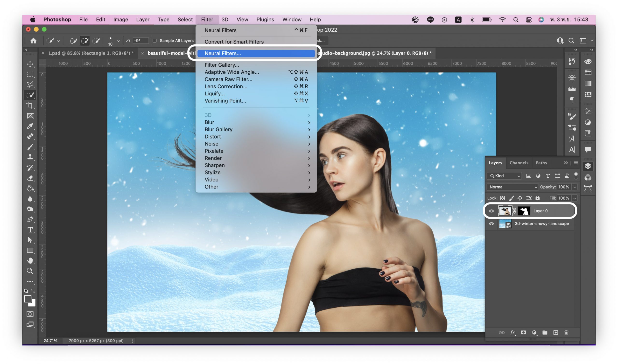Hide the 3d-winter-snowy-landscape layer

[x=491, y=224]
